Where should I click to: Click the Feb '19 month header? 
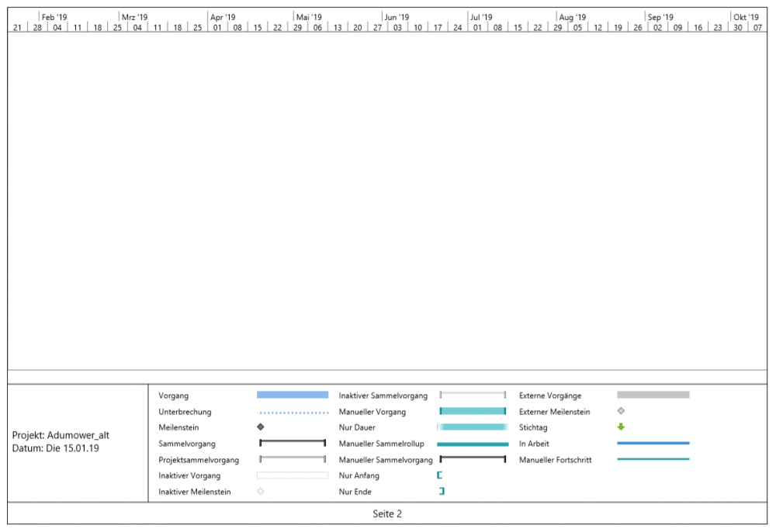pos(54,17)
